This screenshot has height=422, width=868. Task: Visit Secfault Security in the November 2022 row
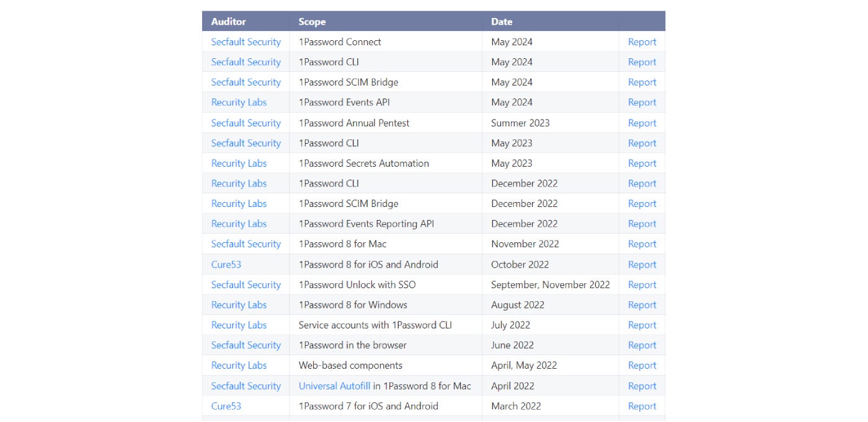click(246, 244)
